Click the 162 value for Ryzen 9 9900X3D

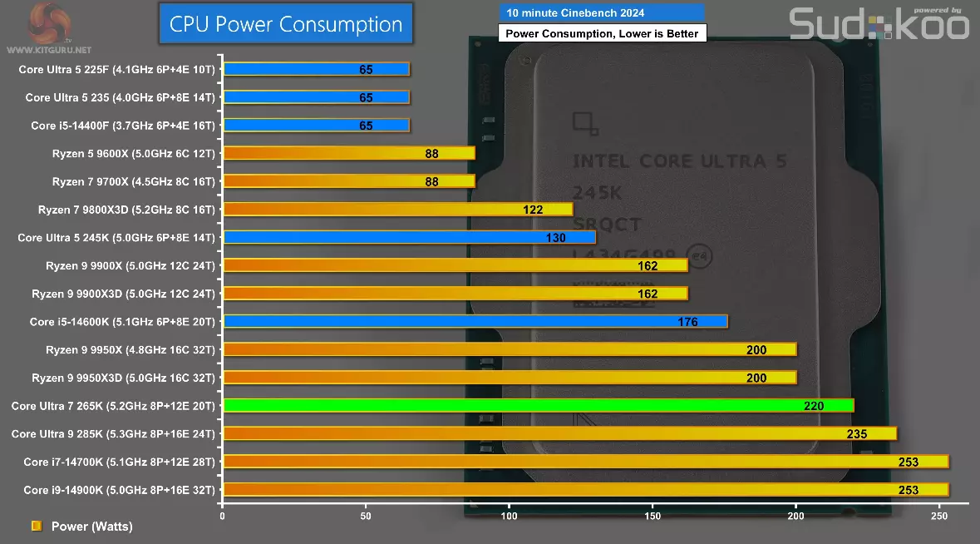(x=648, y=294)
